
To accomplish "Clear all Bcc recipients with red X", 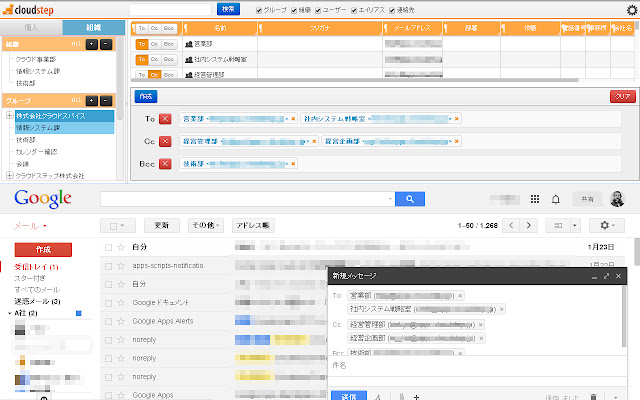I will coord(165,164).
